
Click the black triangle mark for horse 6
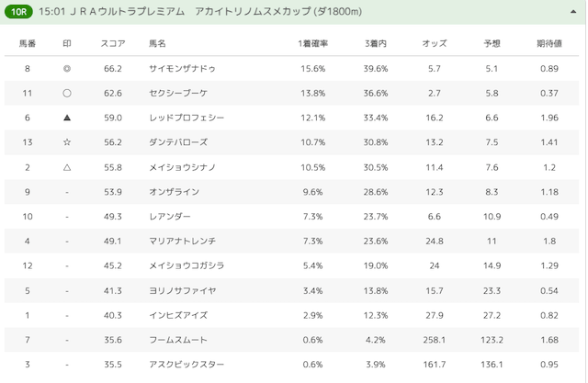[x=67, y=118]
